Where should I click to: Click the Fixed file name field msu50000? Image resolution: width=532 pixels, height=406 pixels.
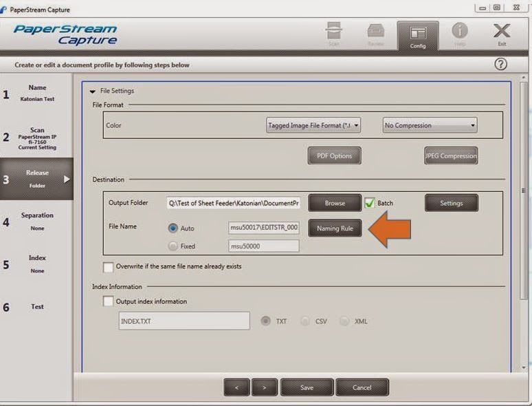[x=264, y=246]
